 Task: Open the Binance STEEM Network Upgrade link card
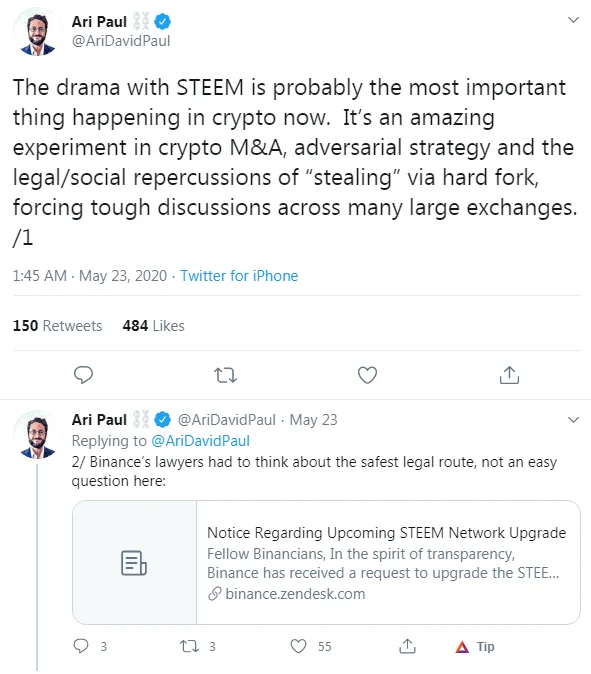click(326, 562)
